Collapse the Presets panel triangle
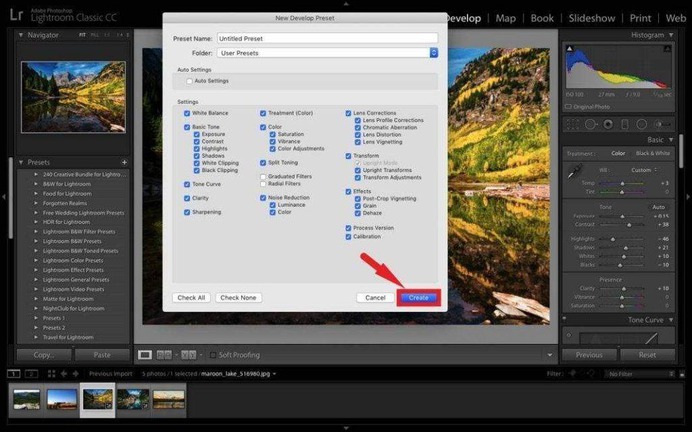692x432 pixels. (x=21, y=162)
